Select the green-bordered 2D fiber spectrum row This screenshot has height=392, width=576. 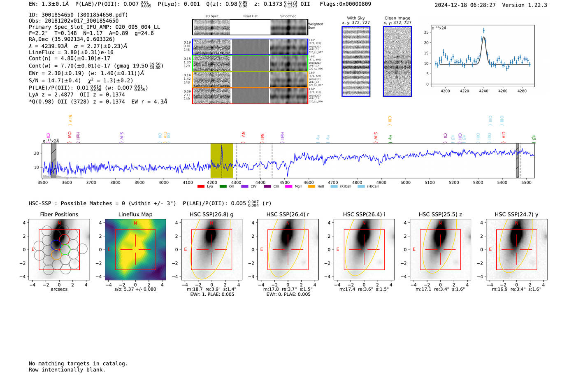point(250,63)
